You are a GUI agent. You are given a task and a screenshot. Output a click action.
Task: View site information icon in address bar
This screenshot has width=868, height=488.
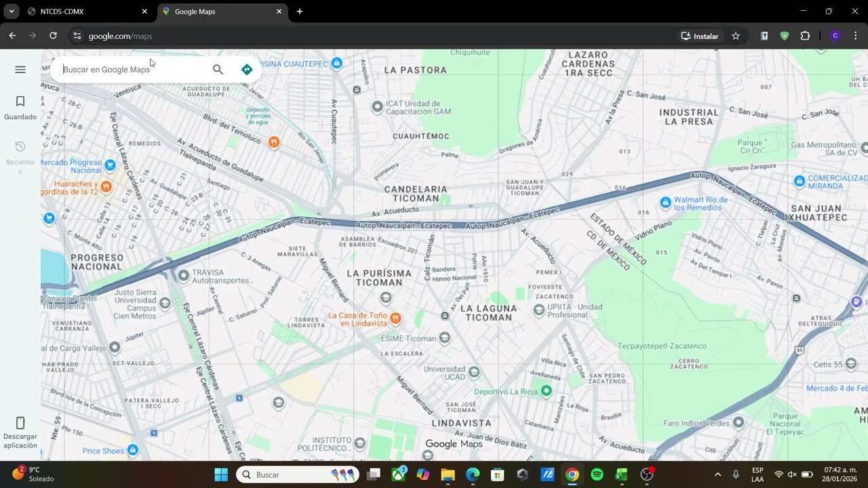(77, 36)
